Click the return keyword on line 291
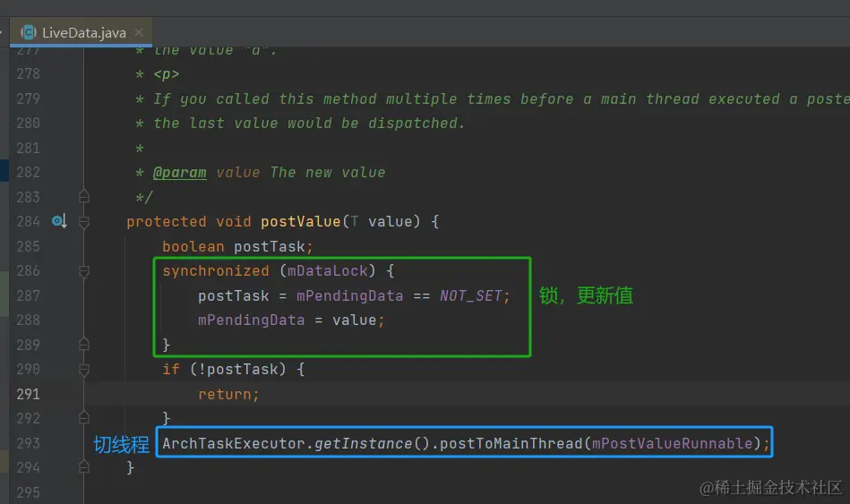Image resolution: width=850 pixels, height=504 pixels. tap(225, 394)
